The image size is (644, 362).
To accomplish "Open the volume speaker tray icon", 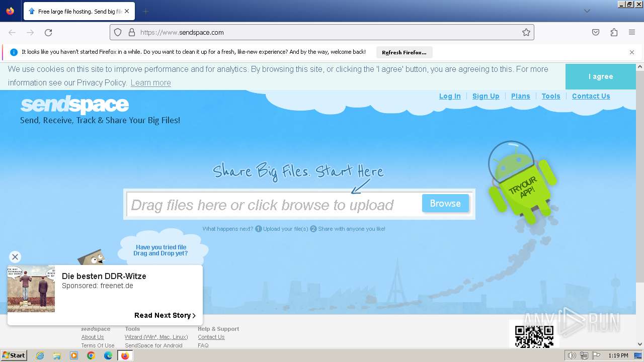I will 572,355.
